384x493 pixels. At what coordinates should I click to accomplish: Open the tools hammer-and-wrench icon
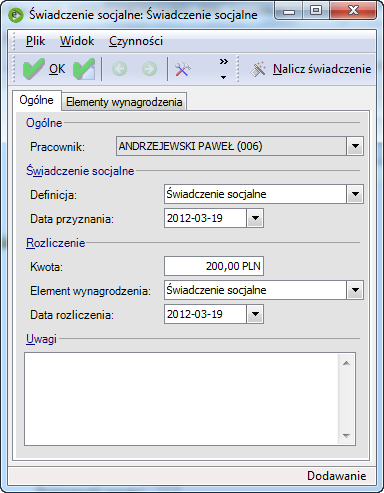pyautogui.click(x=183, y=69)
